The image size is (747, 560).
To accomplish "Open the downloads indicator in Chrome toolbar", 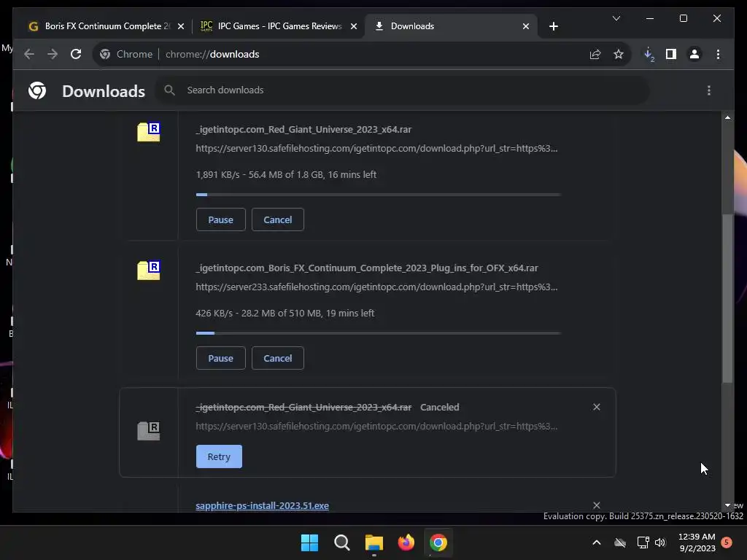I will (x=649, y=54).
